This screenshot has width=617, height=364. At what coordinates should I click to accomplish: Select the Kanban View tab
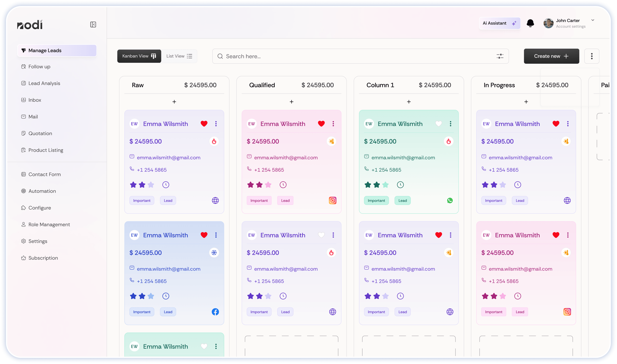(139, 56)
